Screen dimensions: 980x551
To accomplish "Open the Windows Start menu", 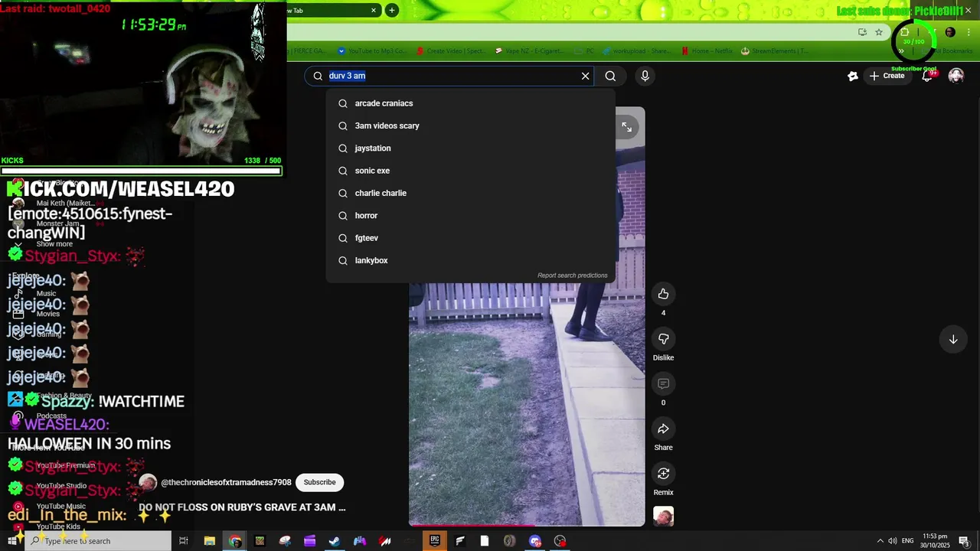I will 11,541.
